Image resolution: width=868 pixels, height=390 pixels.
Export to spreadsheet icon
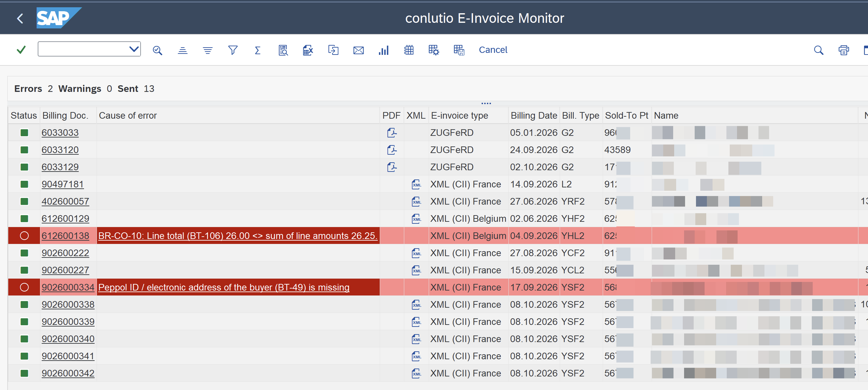[308, 50]
